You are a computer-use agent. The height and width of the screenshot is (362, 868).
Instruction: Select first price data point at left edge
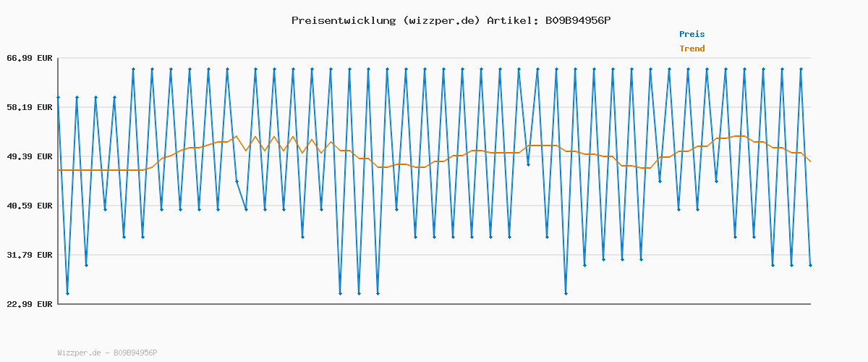click(58, 97)
